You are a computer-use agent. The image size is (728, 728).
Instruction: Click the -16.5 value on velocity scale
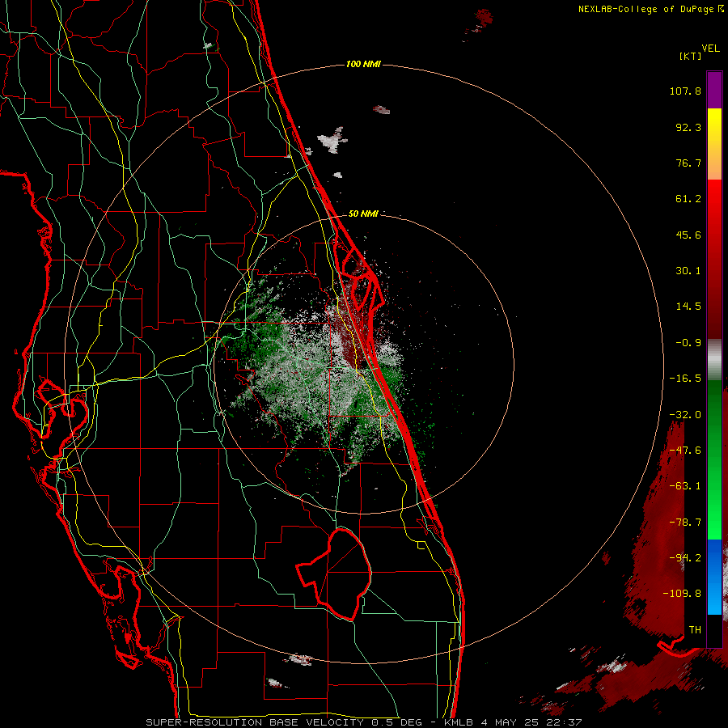click(685, 379)
